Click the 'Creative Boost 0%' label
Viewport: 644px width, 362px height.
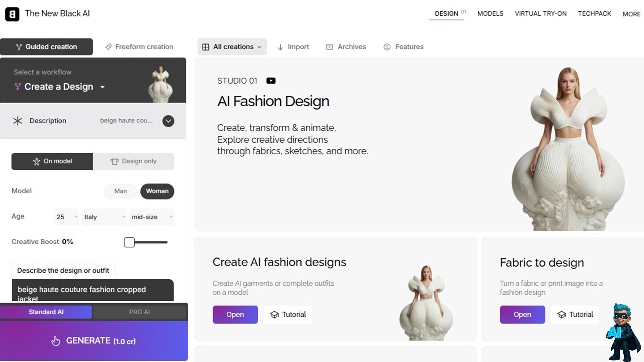[42, 242]
